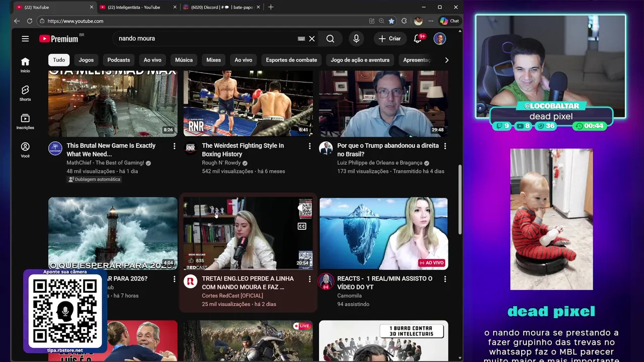Open Inscrições from the sidebar

pyautogui.click(x=25, y=121)
